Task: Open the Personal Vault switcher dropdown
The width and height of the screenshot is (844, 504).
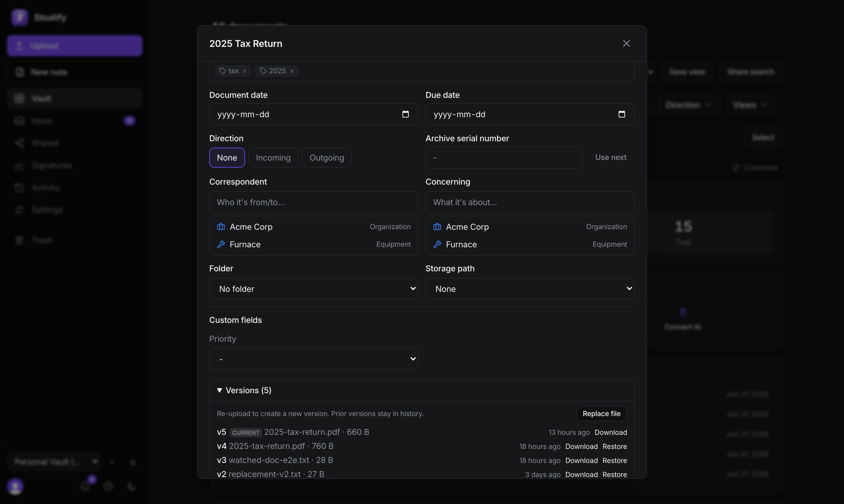Action: coord(54,462)
